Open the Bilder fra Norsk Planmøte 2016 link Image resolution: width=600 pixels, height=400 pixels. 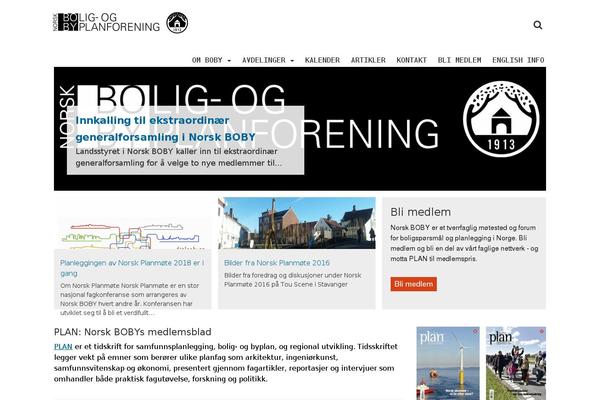277,263
